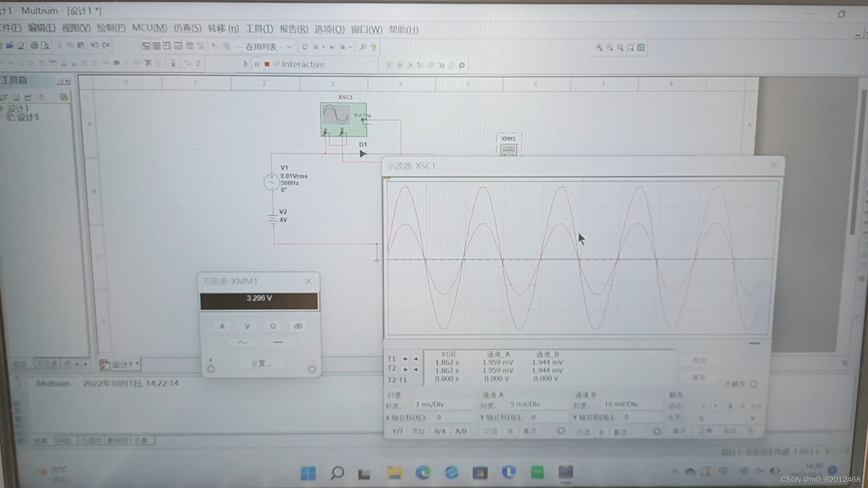The height and width of the screenshot is (488, 868).
Task: Open File Explorer from Windows taskbar
Action: pyautogui.click(x=395, y=473)
